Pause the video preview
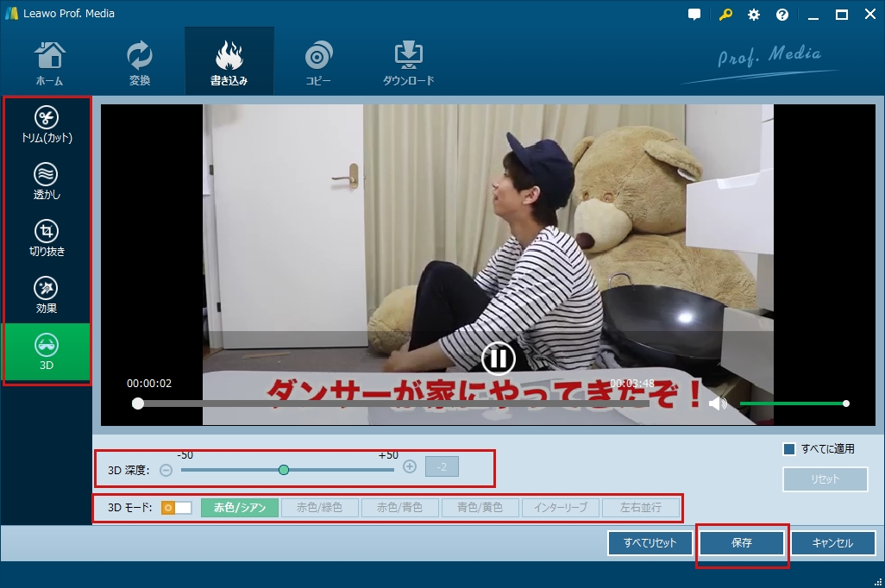 [x=499, y=359]
